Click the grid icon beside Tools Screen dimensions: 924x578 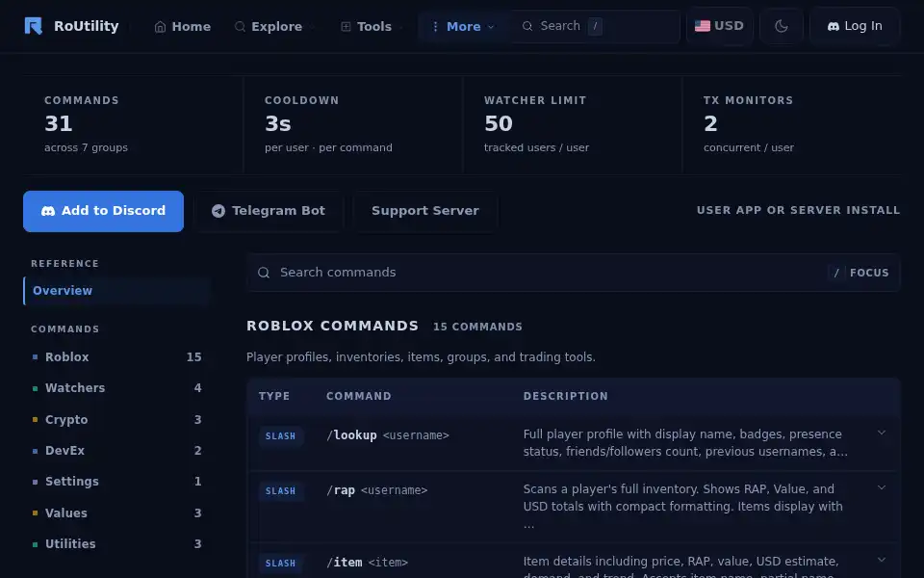point(346,27)
